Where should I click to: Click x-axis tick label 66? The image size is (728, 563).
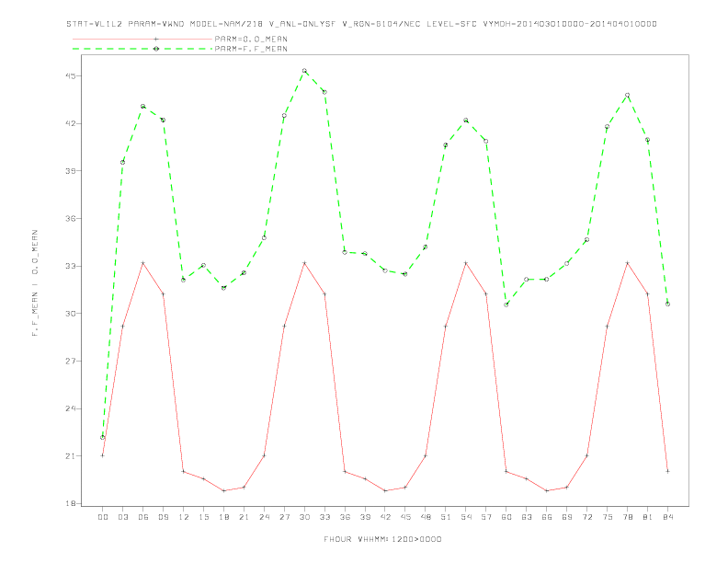coord(547,517)
